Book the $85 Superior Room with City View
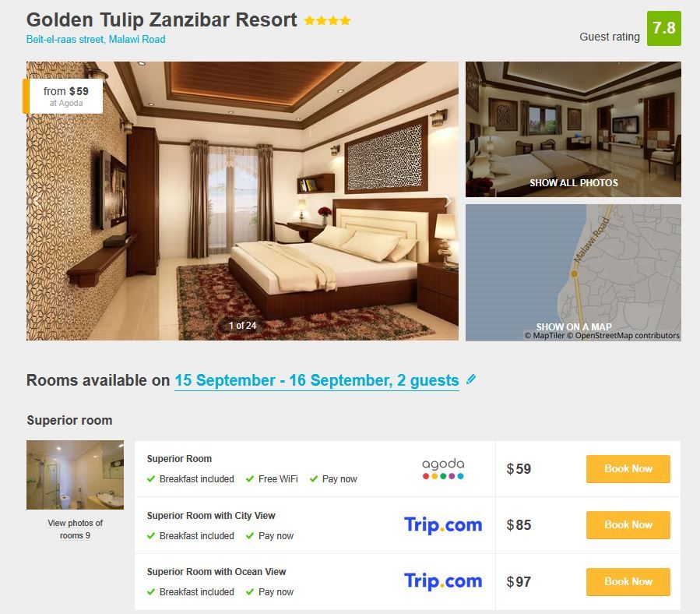The width and height of the screenshot is (700, 614). 628,524
